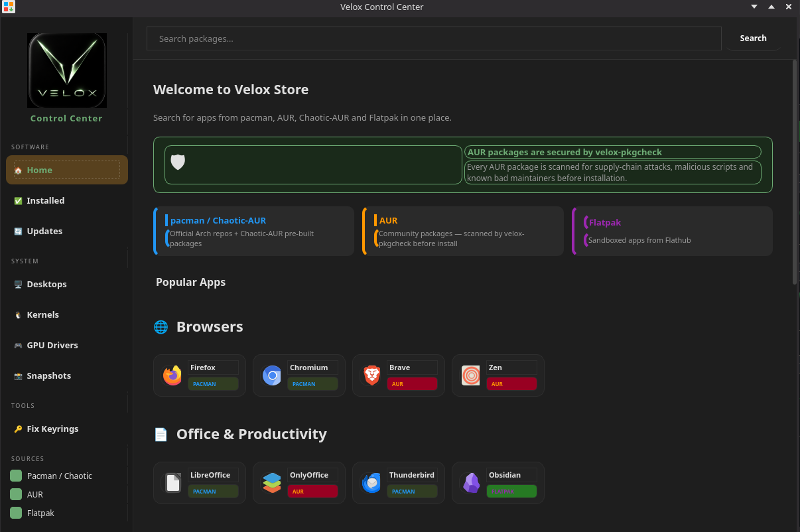Viewport: 800px width, 532px height.
Task: Click the 'Popular Apps' heading
Action: (190, 282)
